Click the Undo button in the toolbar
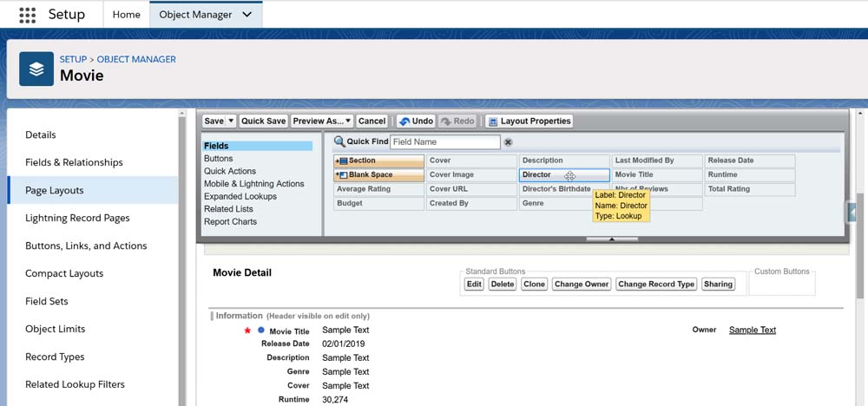This screenshot has height=406, width=868. (x=416, y=121)
